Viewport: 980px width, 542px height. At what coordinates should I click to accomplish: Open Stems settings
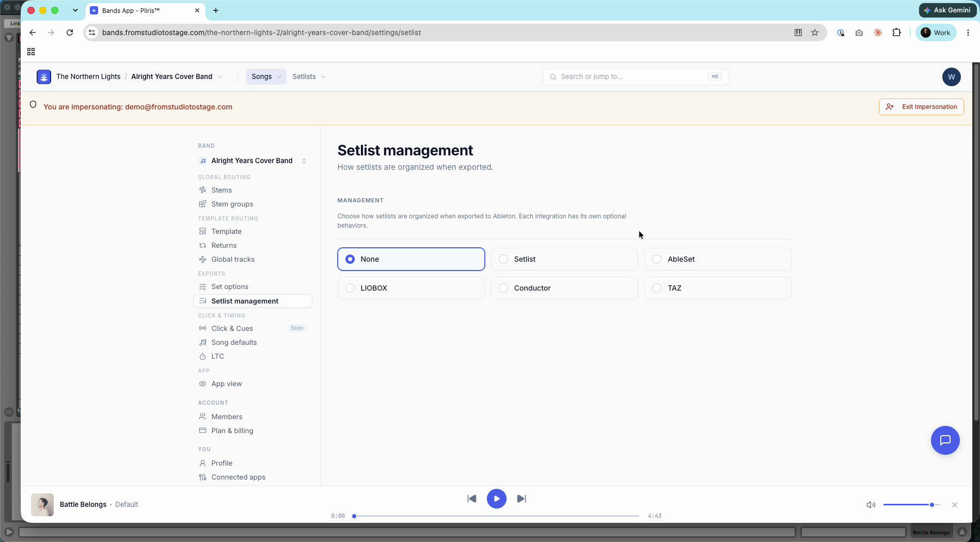pyautogui.click(x=252, y=190)
